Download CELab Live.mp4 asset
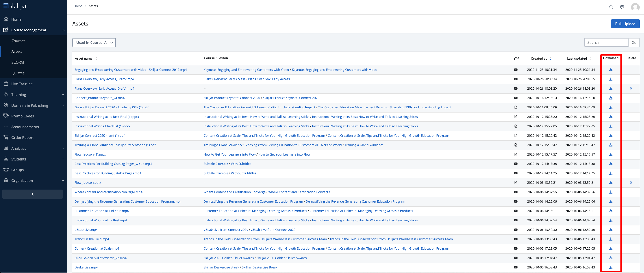This screenshot has height=273, width=644. [611, 230]
